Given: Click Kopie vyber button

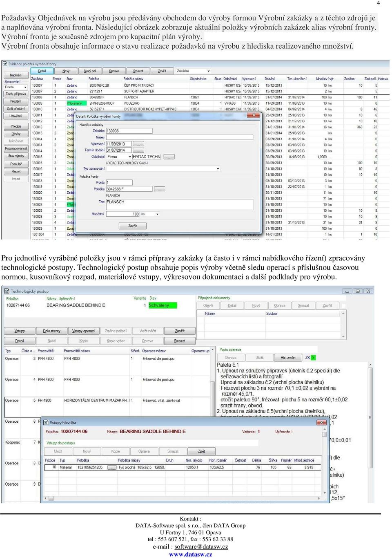Looking at the screenshot, I should coord(116,341).
